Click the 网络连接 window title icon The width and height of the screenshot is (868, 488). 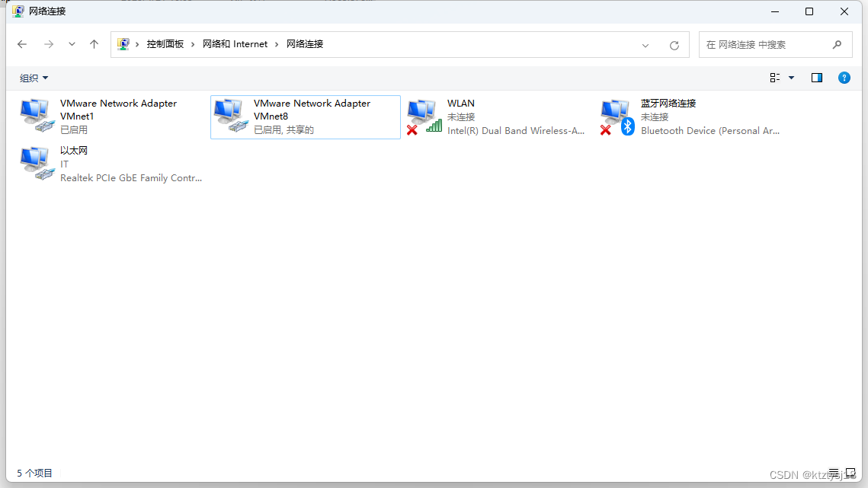(18, 11)
